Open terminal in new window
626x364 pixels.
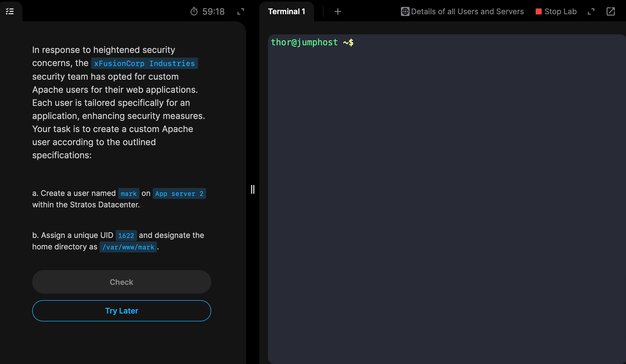click(x=610, y=12)
